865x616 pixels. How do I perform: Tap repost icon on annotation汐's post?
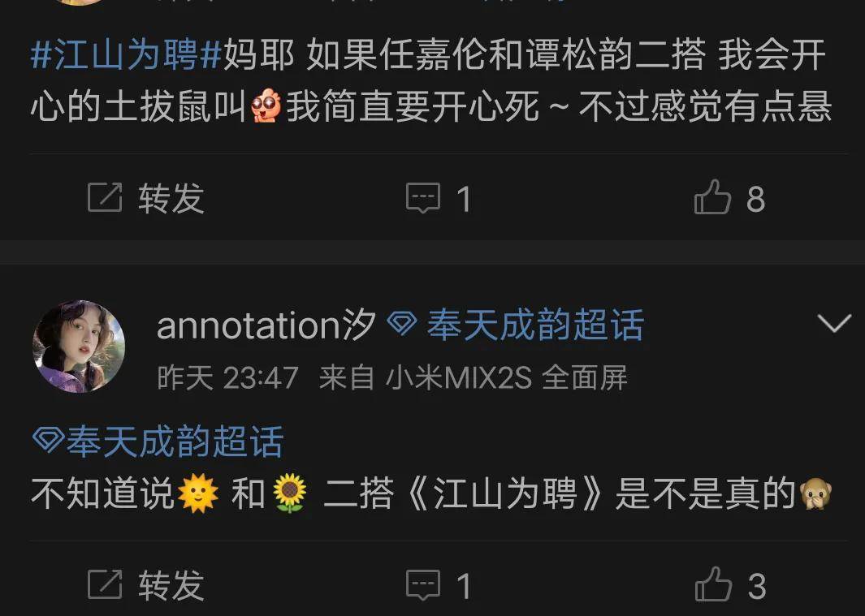click(x=105, y=584)
